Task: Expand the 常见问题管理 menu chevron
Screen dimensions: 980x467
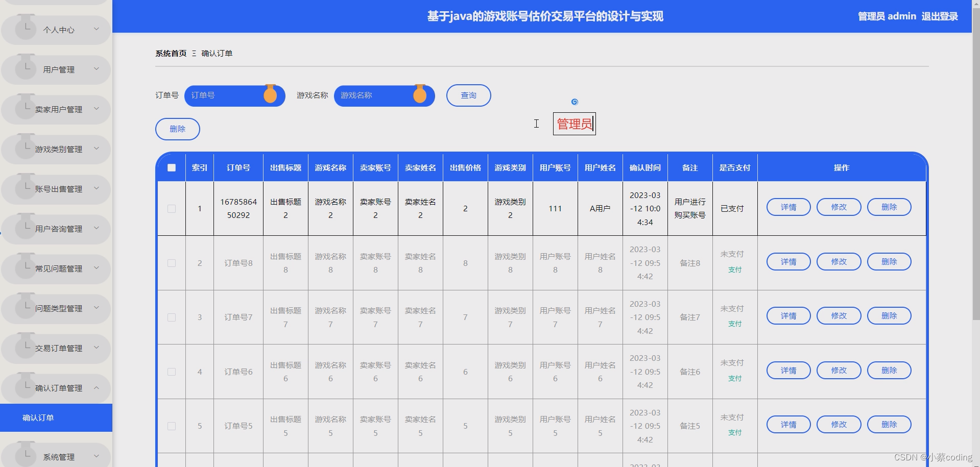Action: (97, 268)
